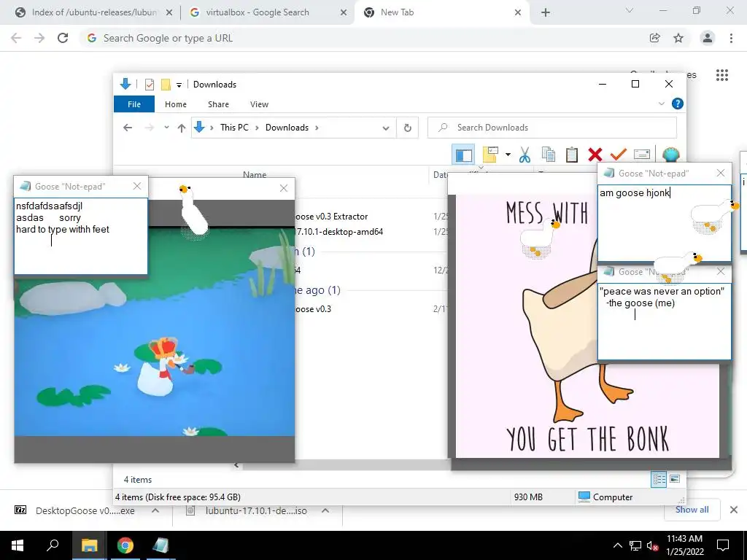Open lubuntu iso download options chevron
Viewport: 747px width, 560px height.
[325, 510]
